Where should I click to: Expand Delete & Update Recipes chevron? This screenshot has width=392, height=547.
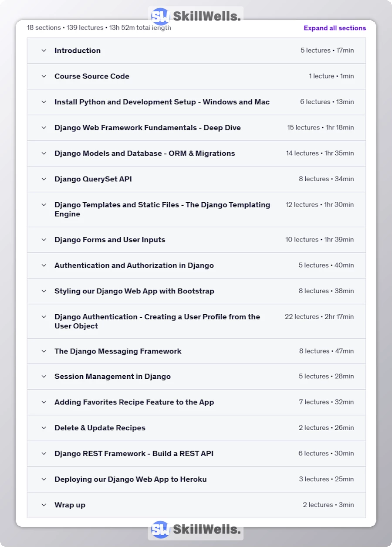click(44, 428)
